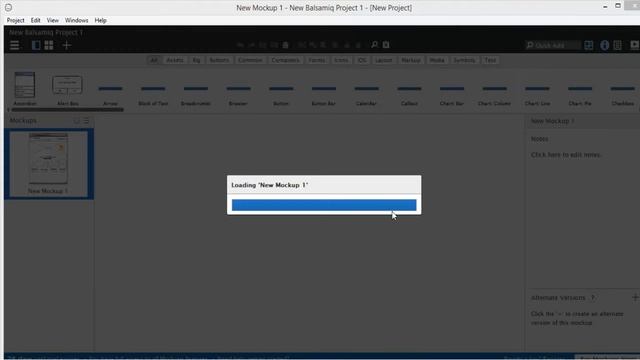This screenshot has height=360, width=640.
Task: Click 'Click here to edit notes'
Action: click(566, 155)
